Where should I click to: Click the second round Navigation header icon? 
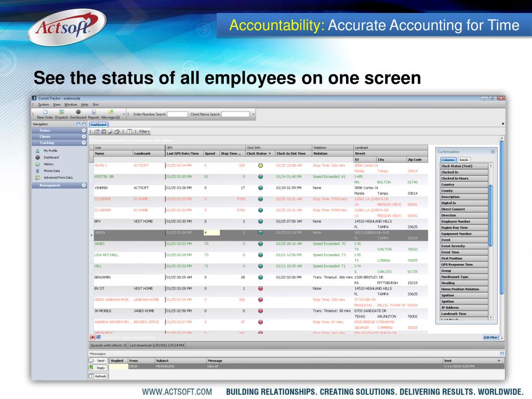click(x=84, y=124)
